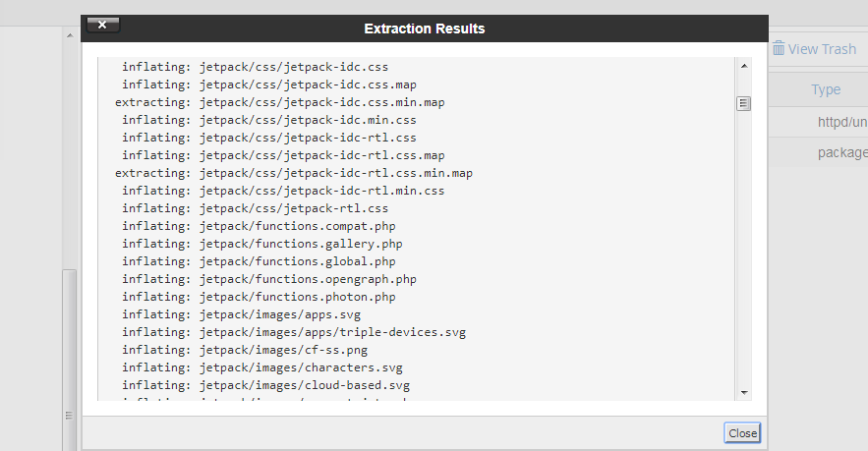Grab the extraction results scrollbar thumb

(744, 103)
